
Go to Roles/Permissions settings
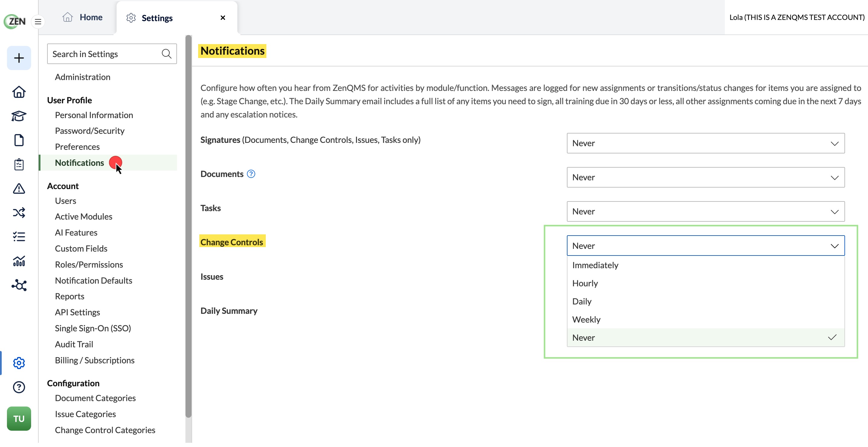[89, 265]
